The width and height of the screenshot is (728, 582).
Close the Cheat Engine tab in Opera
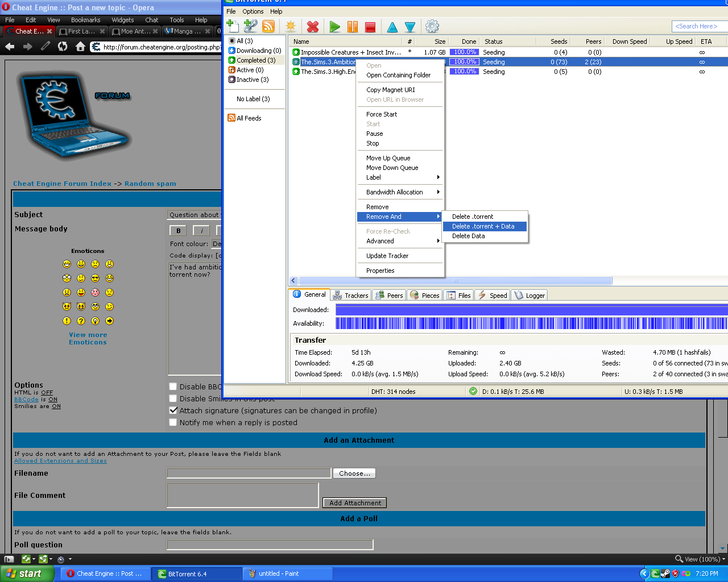click(x=49, y=31)
